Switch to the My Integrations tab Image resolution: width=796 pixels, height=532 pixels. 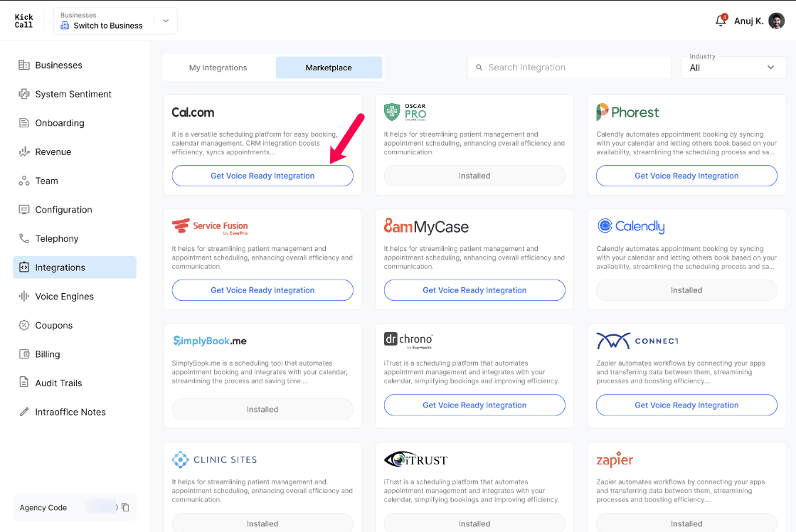point(218,68)
